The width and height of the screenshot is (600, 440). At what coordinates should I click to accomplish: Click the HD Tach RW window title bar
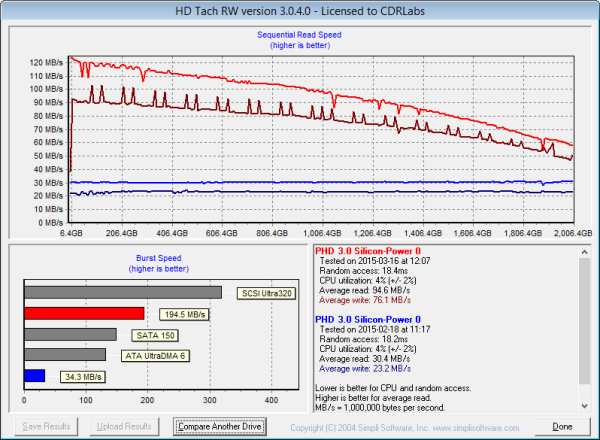tap(299, 9)
